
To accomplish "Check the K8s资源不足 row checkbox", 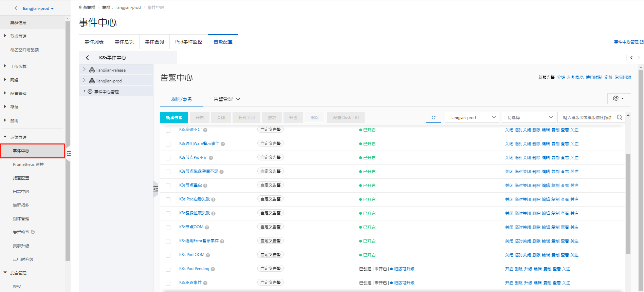I will pyautogui.click(x=168, y=130).
